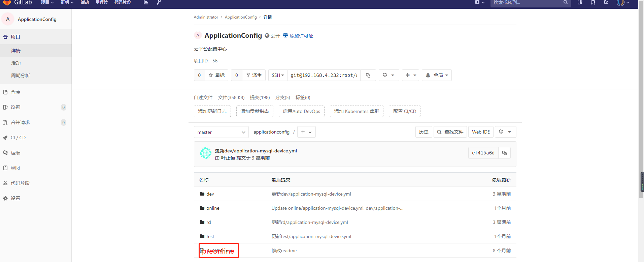The height and width of the screenshot is (262, 644).
Task: Open 仓库 in the sidebar
Action: coord(36,92)
